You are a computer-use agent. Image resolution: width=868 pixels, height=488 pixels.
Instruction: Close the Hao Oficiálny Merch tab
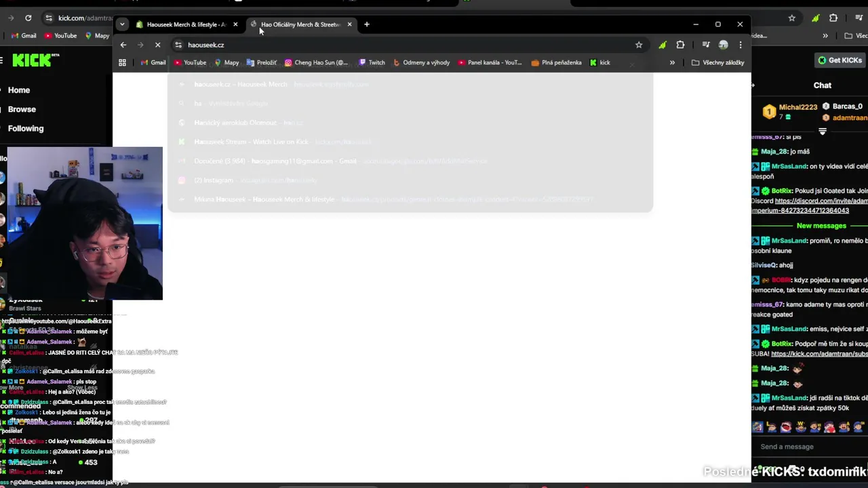coord(349,24)
